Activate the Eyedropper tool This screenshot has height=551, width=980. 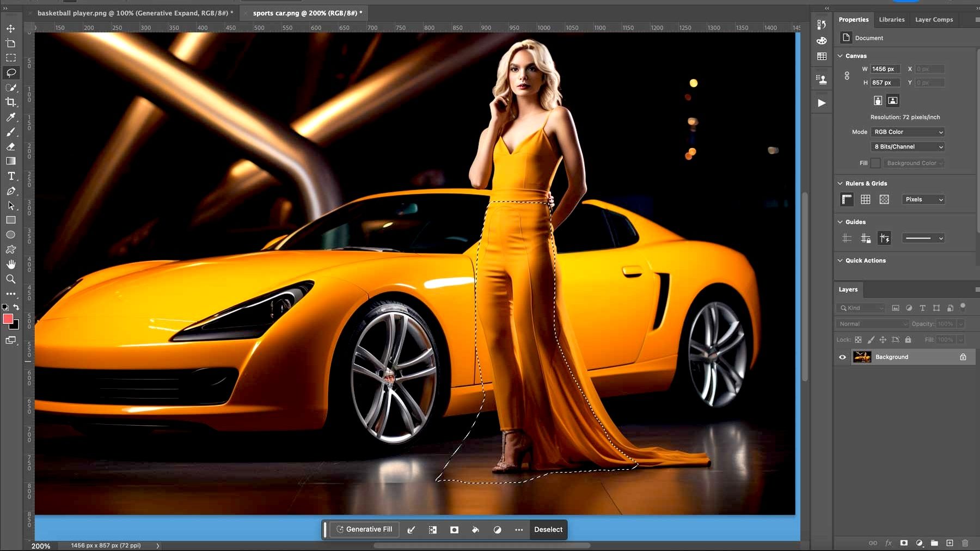(10, 117)
